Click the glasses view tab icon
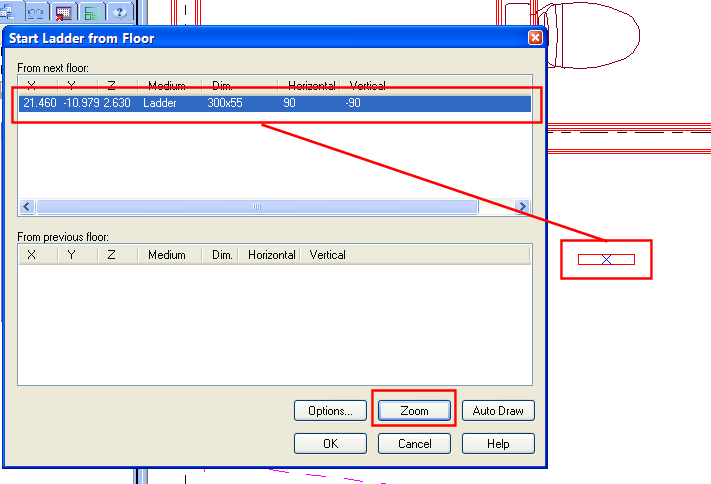The width and height of the screenshot is (711, 484). tap(36, 13)
